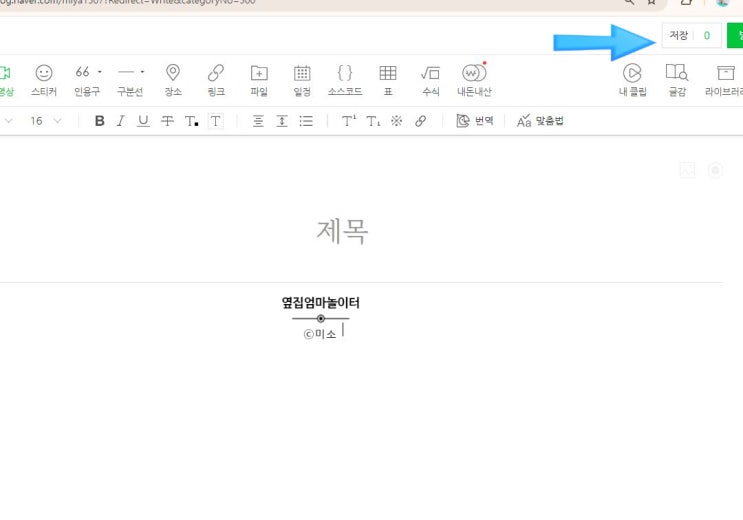Open the translate (번역) tool
This screenshot has width=743, height=520.
point(474,121)
